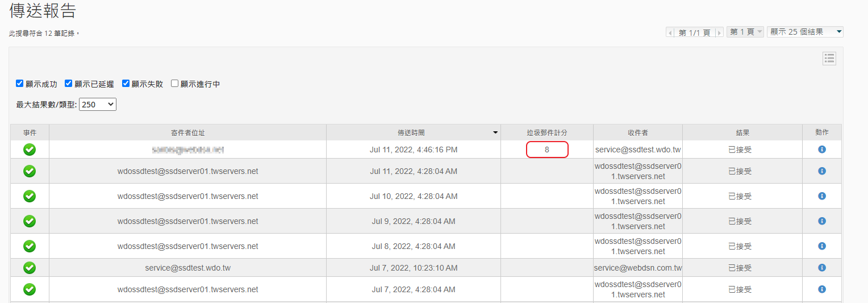Click info icon for Jul 9, 2022 row

click(x=821, y=221)
